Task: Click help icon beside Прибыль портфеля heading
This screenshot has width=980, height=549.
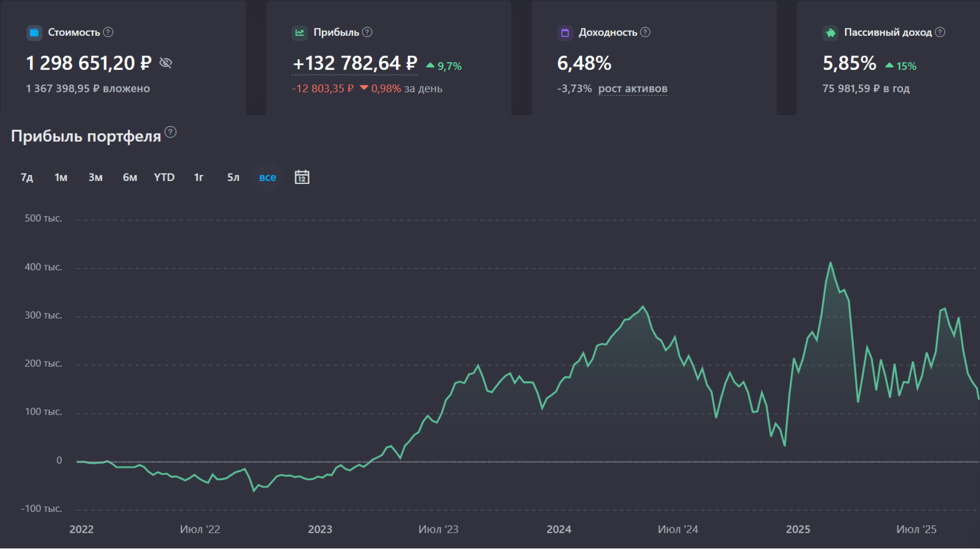Action: pos(170,132)
